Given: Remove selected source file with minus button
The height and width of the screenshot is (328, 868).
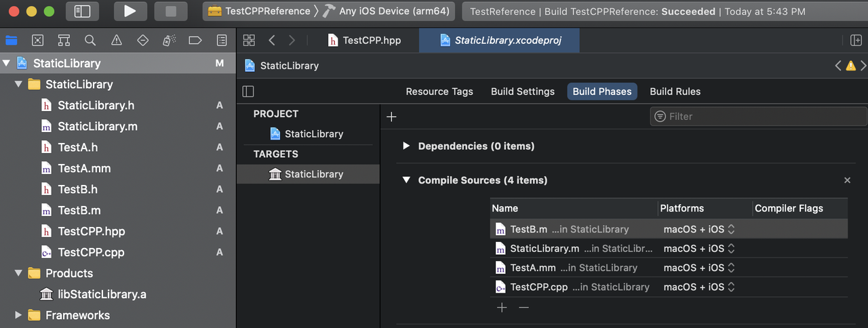Looking at the screenshot, I should coord(524,308).
